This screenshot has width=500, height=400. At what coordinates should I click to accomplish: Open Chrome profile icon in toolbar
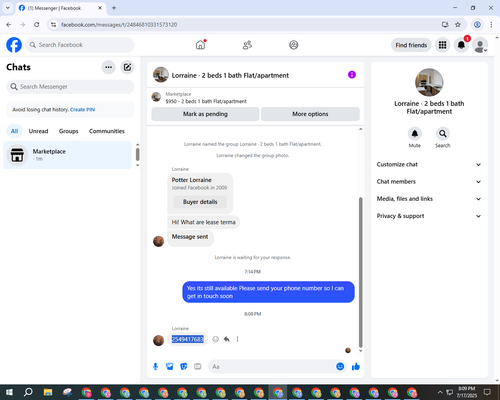pos(477,25)
